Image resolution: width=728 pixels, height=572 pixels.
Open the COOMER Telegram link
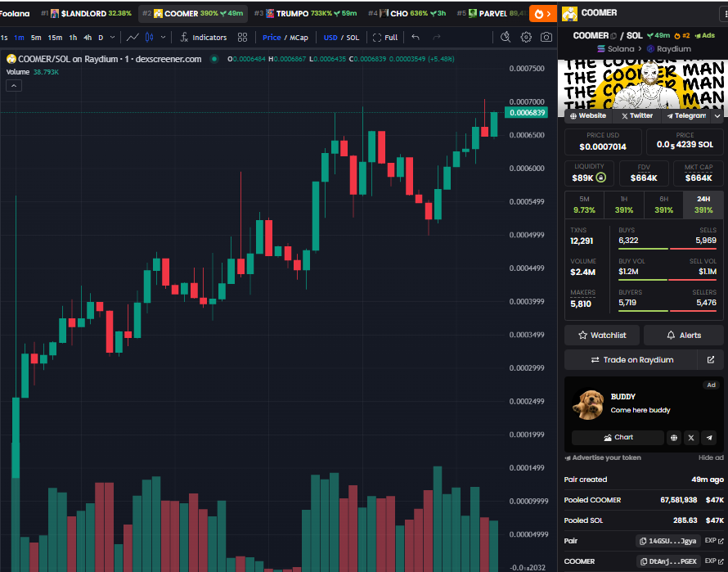(x=686, y=115)
